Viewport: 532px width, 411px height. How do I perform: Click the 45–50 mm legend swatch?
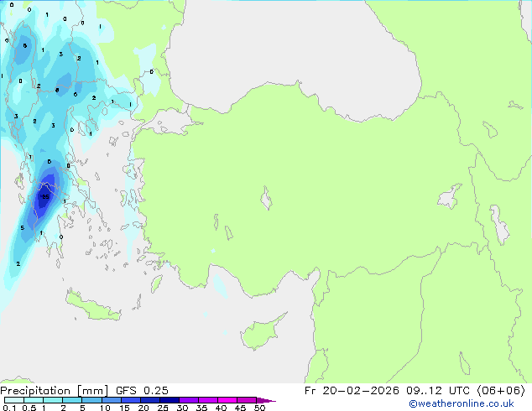(x=247, y=400)
